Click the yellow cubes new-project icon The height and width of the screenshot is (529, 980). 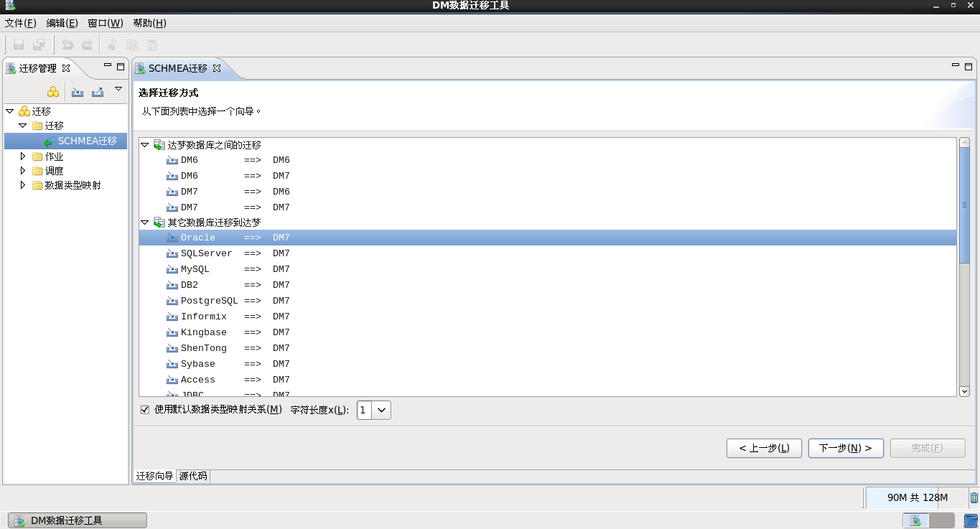click(x=53, y=92)
